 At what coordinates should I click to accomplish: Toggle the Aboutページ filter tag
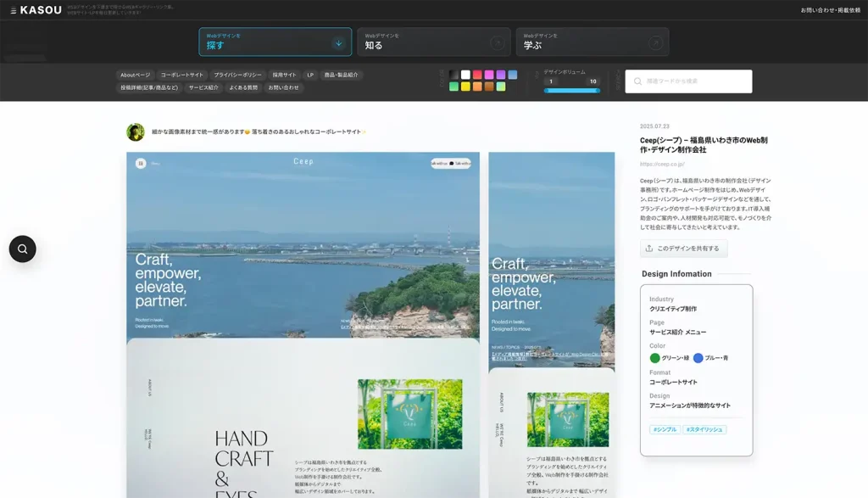tap(135, 75)
